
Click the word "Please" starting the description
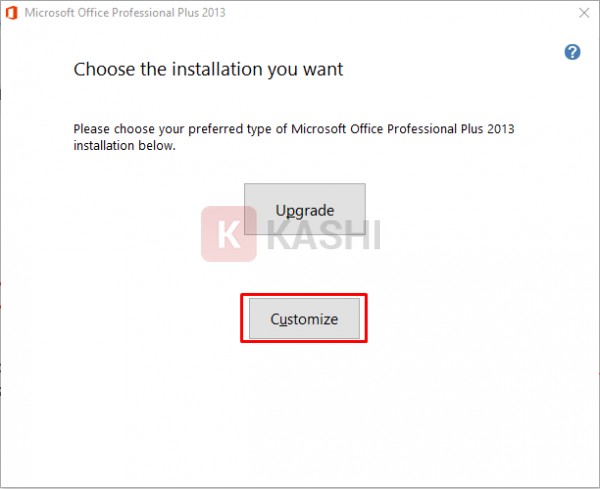91,129
